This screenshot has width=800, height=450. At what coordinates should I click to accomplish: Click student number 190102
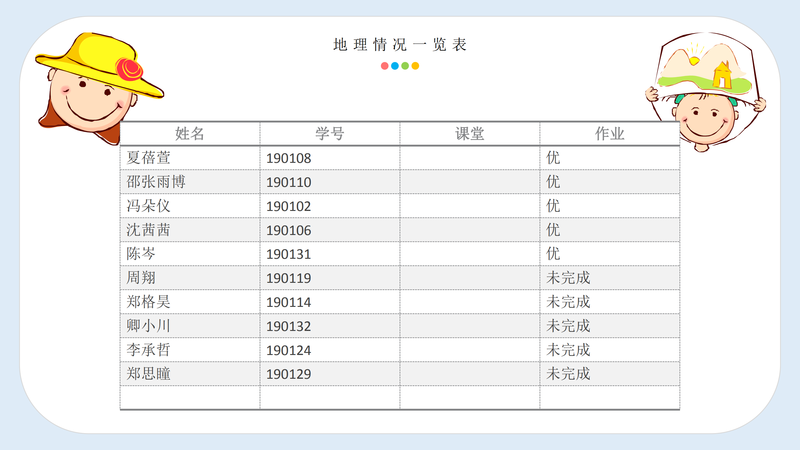tap(289, 206)
